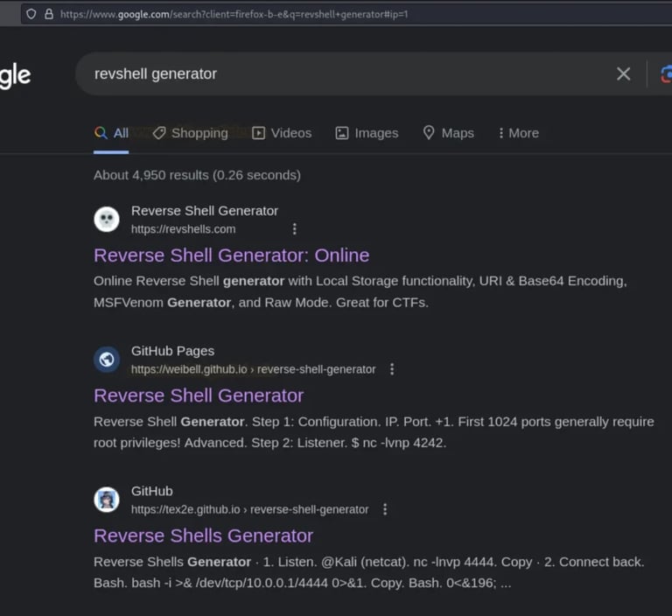Screen dimensions: 672x616
Task: Open options menu for revshells.com result
Action: pos(294,229)
